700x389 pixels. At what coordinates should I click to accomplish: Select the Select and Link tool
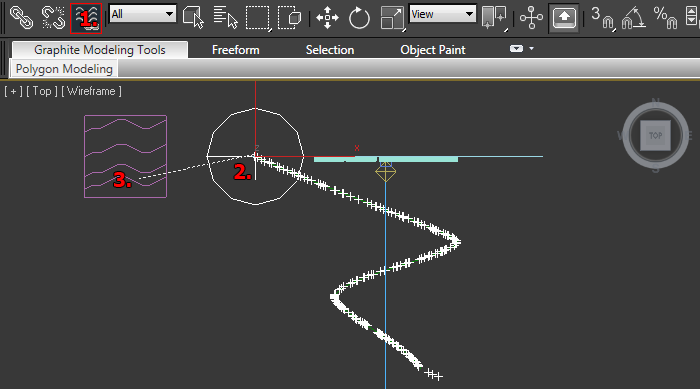pyautogui.click(x=21, y=18)
